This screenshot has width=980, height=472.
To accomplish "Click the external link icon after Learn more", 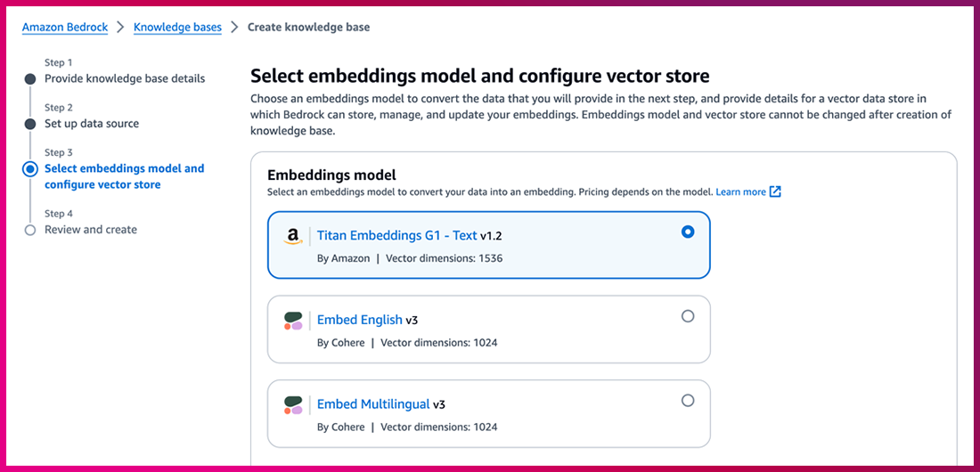I will tap(775, 191).
